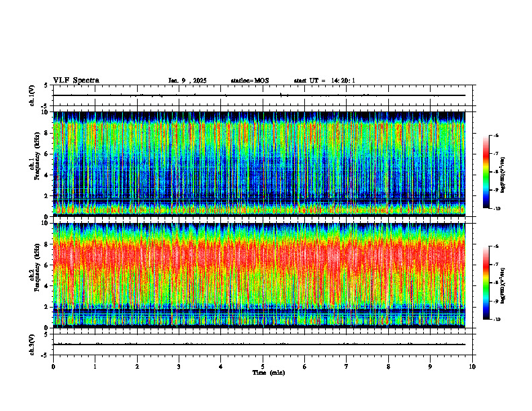Click time axis tick label "9"
Image resolution: width=532 pixels, height=411 pixels.
point(430,367)
